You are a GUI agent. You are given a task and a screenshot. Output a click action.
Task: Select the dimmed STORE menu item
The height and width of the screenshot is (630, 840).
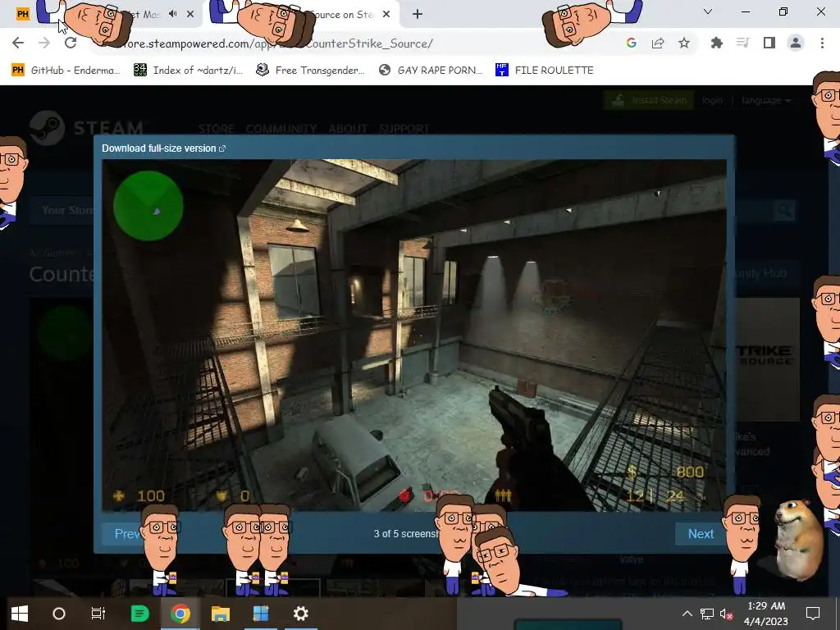tap(216, 129)
